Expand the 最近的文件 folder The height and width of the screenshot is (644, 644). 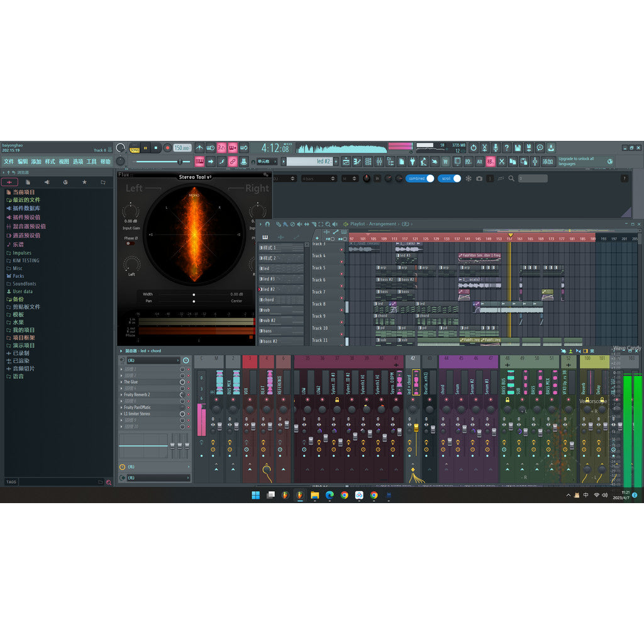(x=23, y=200)
